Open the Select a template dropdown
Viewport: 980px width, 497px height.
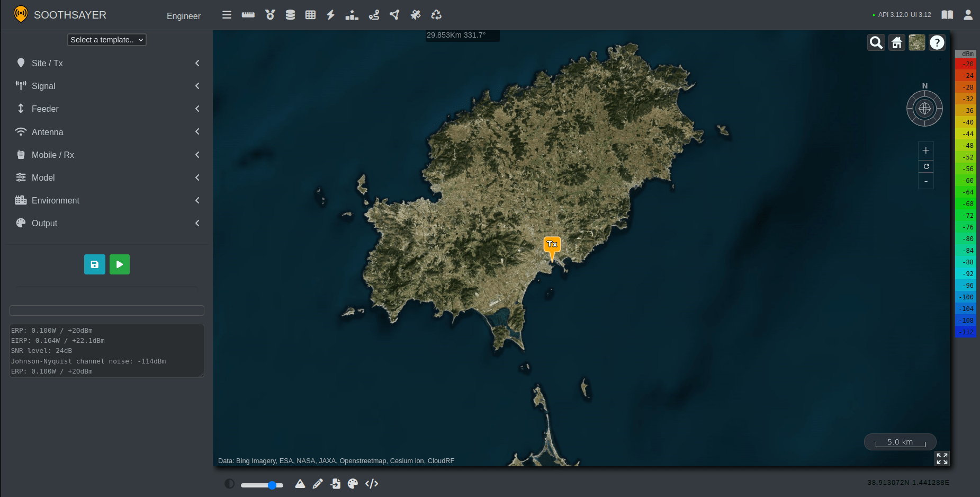pos(106,40)
